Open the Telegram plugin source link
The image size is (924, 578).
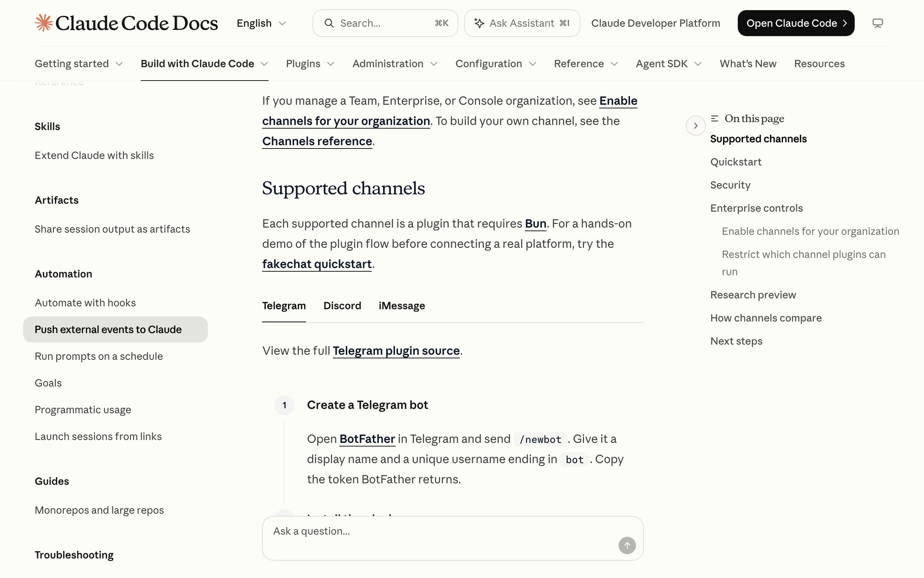click(x=396, y=351)
